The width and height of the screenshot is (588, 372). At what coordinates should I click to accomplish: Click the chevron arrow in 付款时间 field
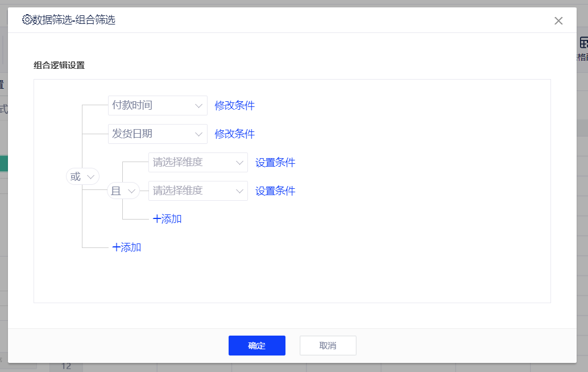coord(199,106)
